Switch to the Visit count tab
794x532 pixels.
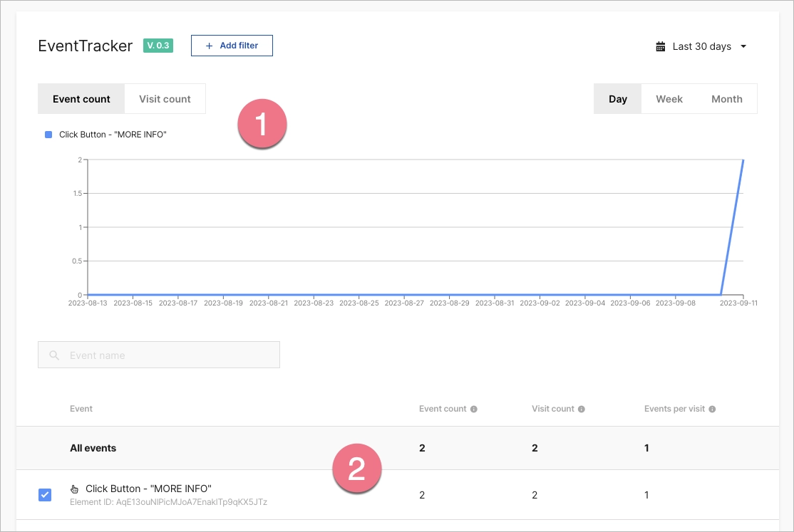[x=165, y=99]
